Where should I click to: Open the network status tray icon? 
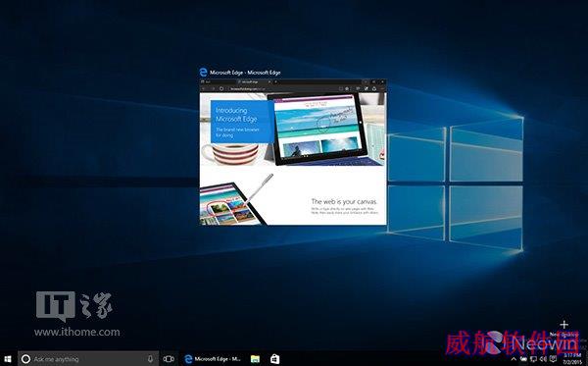point(533,359)
